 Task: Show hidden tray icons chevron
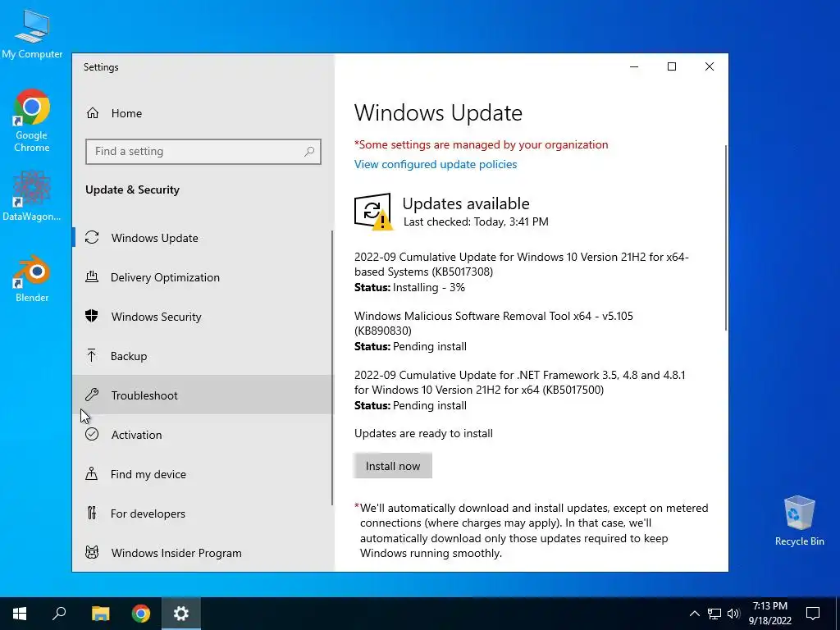694,614
